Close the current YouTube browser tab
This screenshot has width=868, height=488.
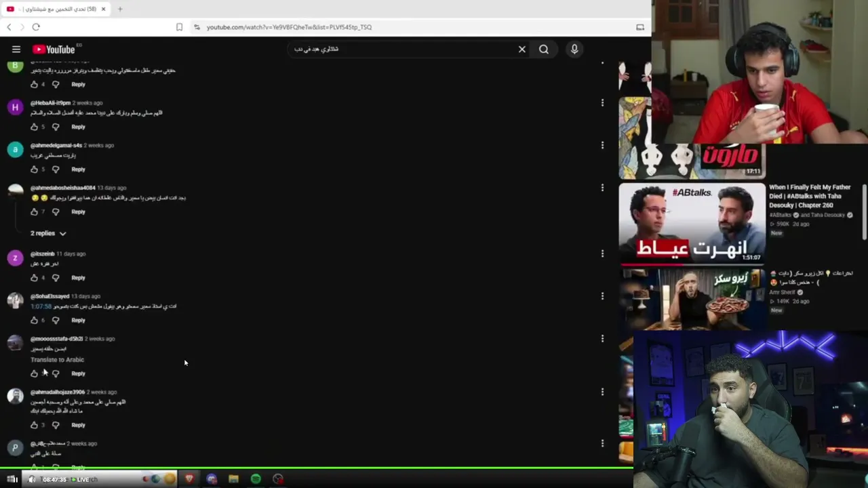[104, 9]
